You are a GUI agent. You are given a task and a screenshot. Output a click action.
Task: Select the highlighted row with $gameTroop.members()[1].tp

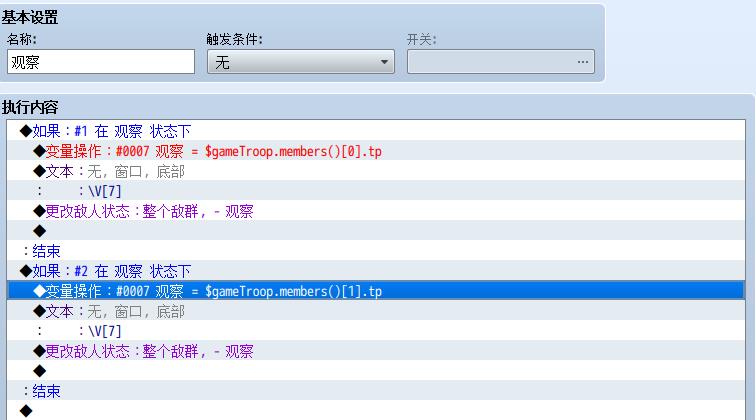376,291
